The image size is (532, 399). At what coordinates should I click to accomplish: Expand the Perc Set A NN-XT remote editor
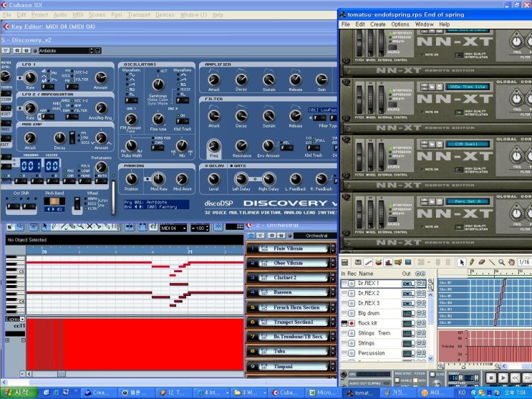[347, 243]
